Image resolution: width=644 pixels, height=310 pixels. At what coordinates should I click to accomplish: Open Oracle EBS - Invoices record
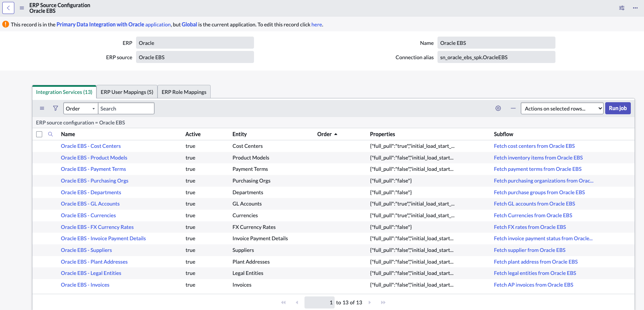[x=85, y=285]
